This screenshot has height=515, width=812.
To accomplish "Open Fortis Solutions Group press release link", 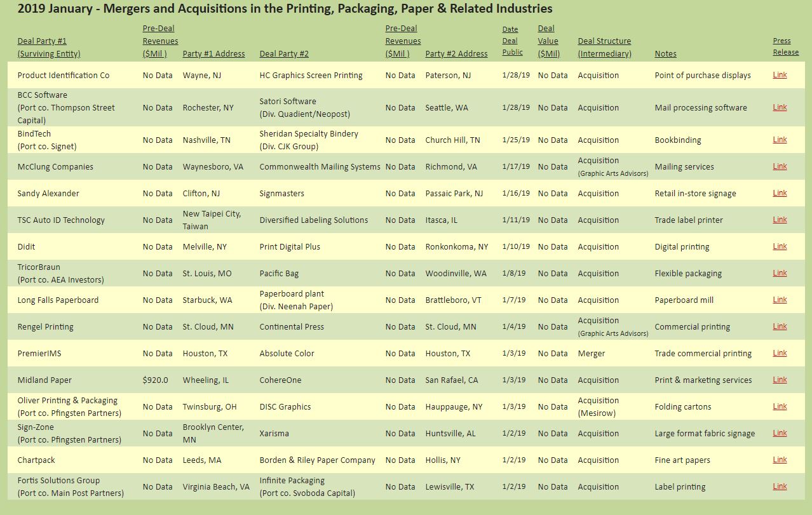I will (x=780, y=486).
